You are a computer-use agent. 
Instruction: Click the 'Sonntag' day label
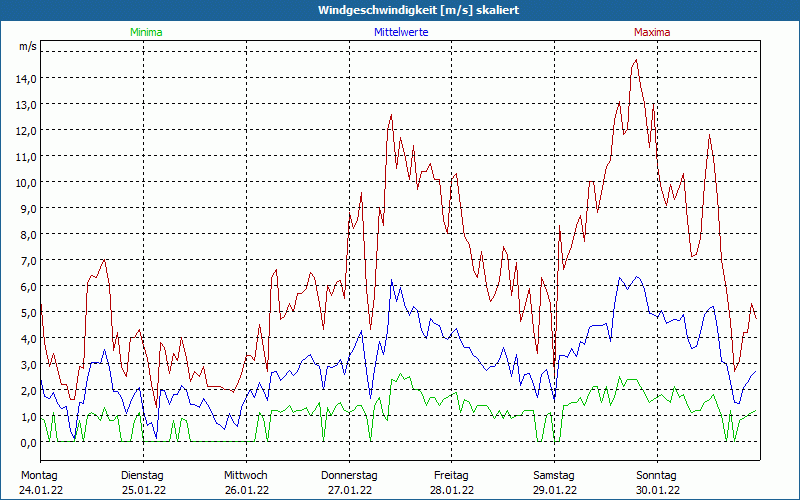pos(657,476)
